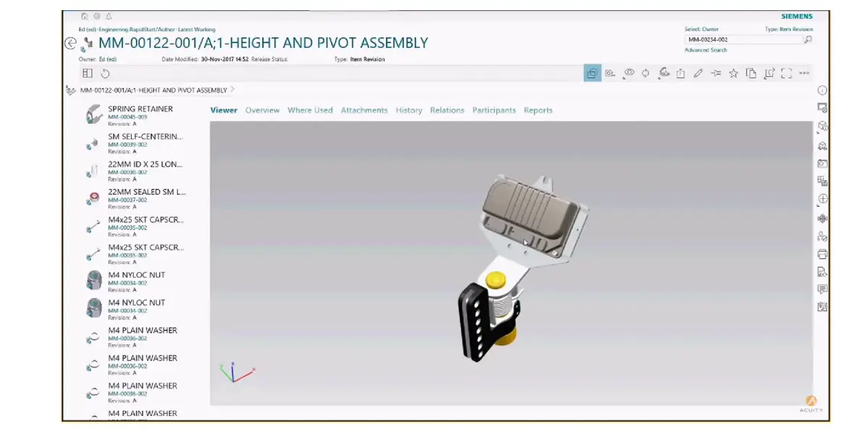Select the pencil edit icon
Viewport: 868px width, 434px height.
[x=698, y=73]
